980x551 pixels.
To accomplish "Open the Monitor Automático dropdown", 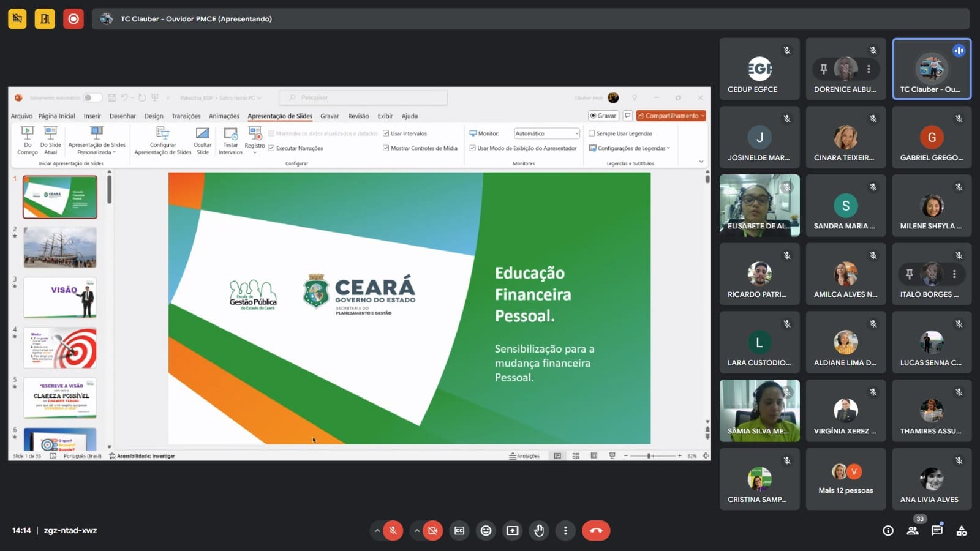I will click(546, 133).
